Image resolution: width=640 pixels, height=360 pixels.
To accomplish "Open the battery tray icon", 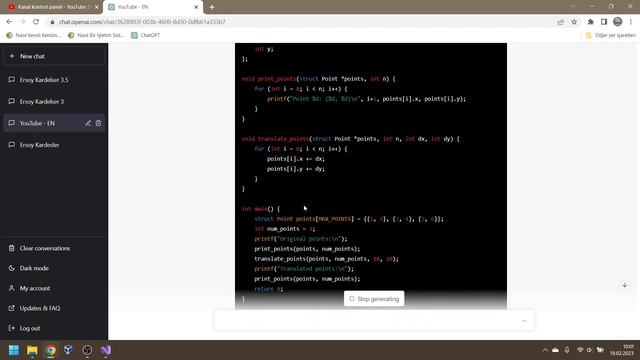I will click(x=600, y=350).
